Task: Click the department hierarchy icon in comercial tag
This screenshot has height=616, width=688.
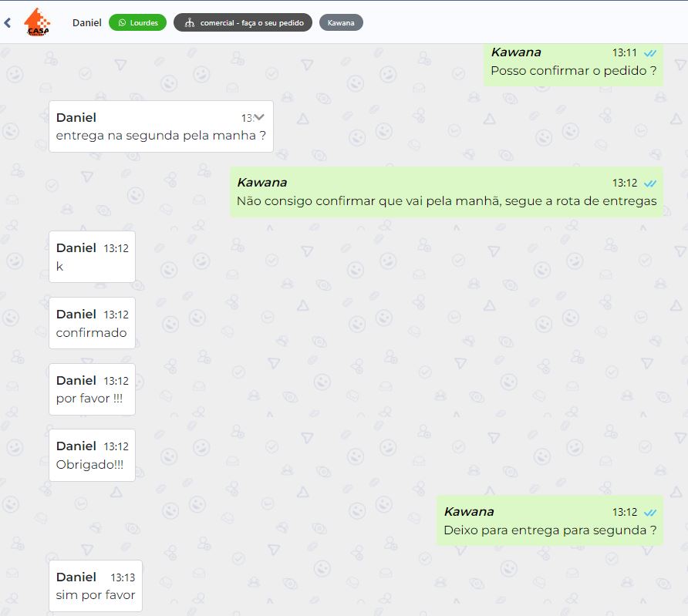Action: [189, 23]
